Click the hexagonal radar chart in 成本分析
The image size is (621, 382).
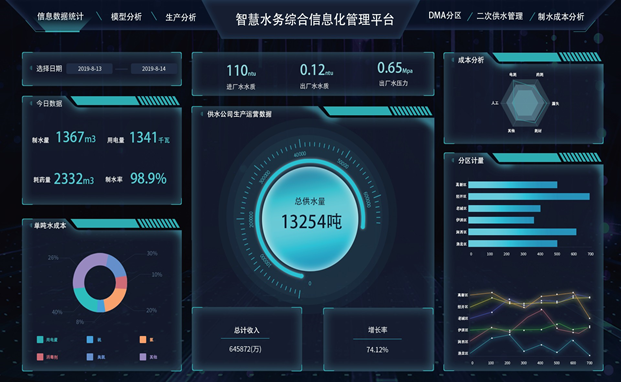coord(524,103)
